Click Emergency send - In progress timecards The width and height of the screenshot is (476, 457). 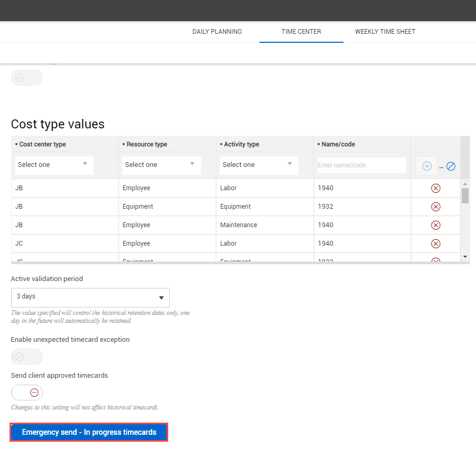(x=89, y=432)
